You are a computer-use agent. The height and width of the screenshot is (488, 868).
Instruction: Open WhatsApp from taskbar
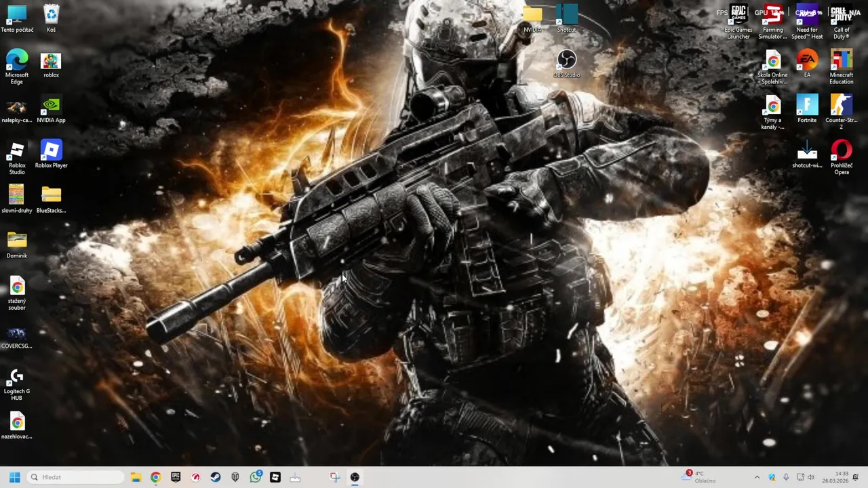tap(255, 477)
